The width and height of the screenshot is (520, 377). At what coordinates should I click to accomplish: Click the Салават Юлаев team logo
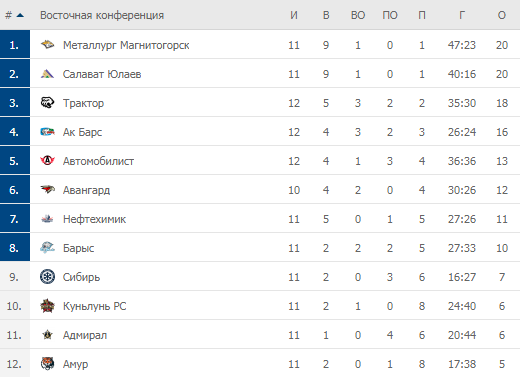click(47, 74)
